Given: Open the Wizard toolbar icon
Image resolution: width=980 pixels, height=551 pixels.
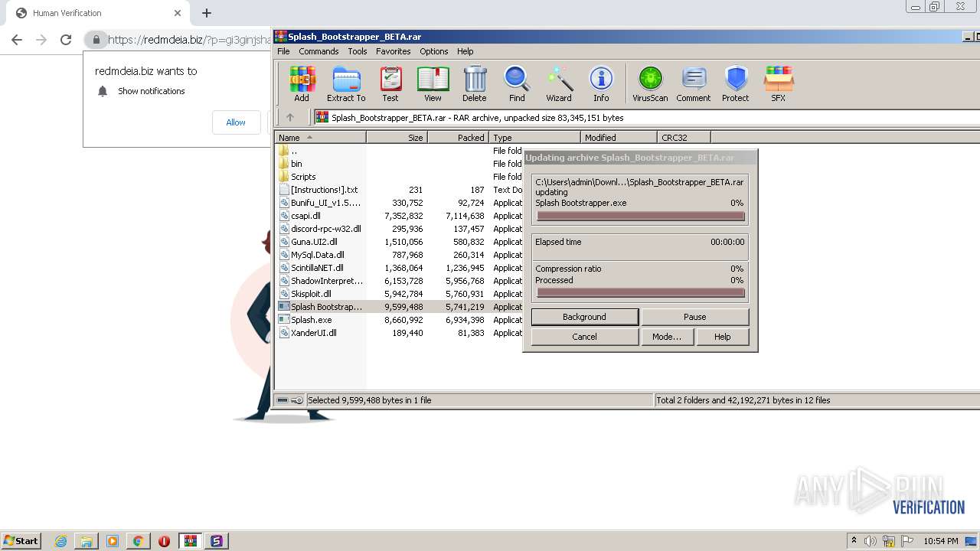Looking at the screenshot, I should point(559,83).
